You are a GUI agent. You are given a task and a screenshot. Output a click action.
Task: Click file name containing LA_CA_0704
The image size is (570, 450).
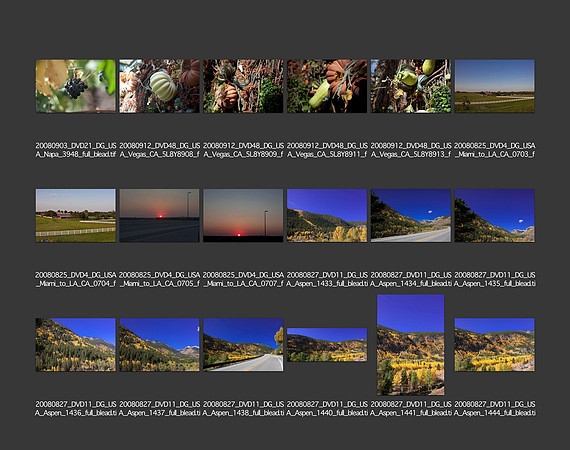click(x=76, y=279)
